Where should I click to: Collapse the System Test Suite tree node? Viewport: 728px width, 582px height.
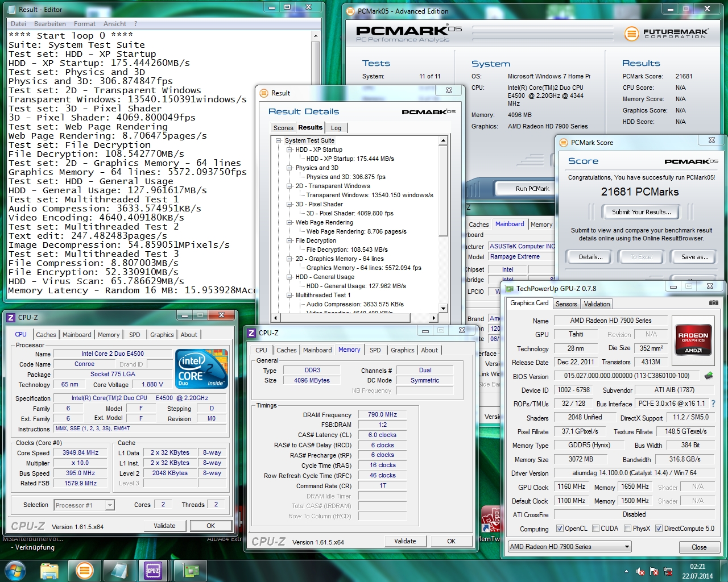pos(279,140)
